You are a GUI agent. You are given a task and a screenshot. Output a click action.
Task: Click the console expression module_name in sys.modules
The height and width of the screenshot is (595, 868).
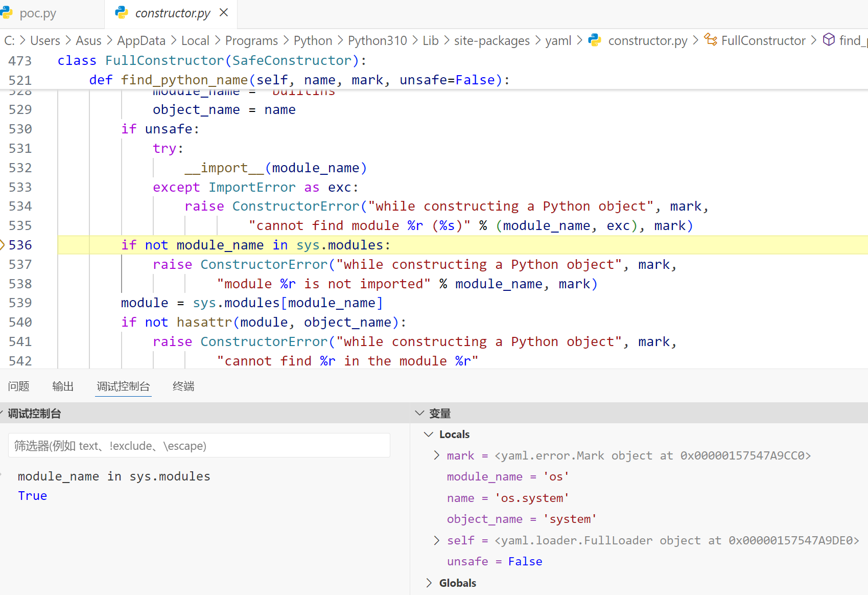coord(114,476)
